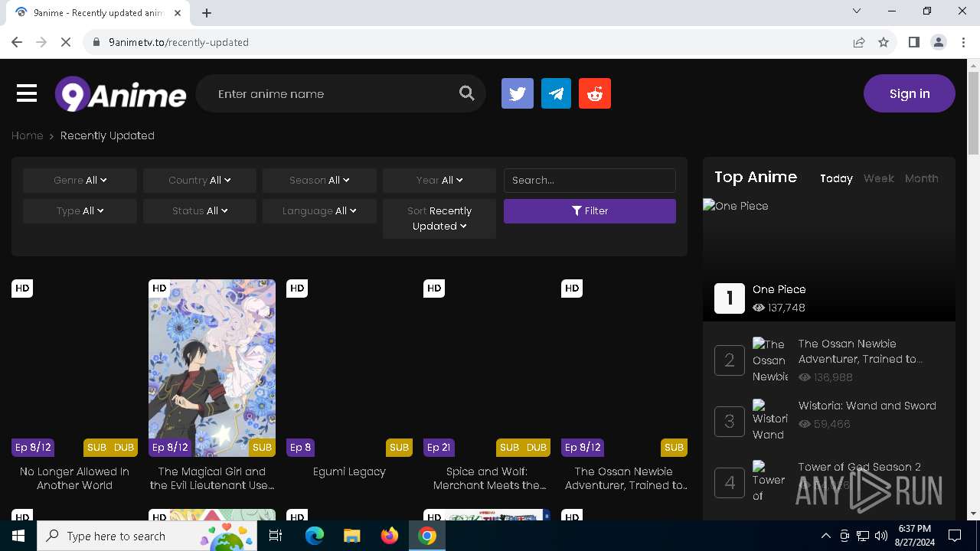Click the tab search chevron
980x551 pixels.
pyautogui.click(x=857, y=11)
